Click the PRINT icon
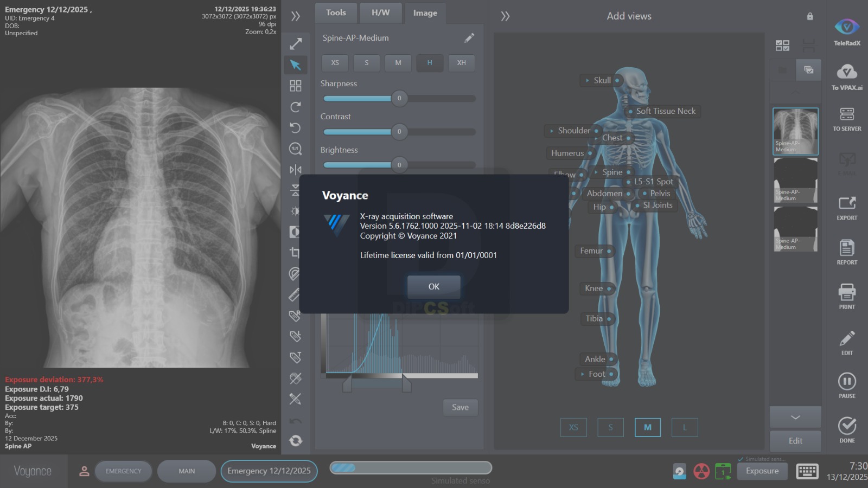Viewport: 868px width, 488px height. coord(847,292)
